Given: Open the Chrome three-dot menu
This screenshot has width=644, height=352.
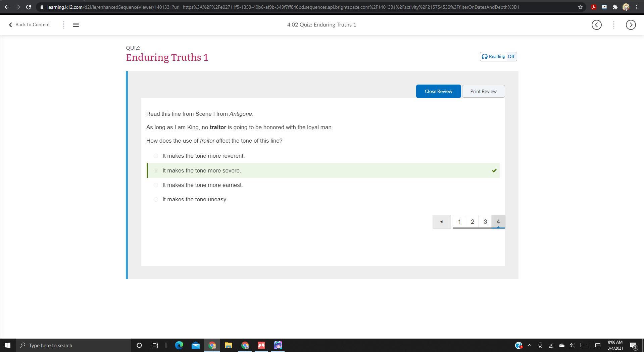Looking at the screenshot, I should point(637,7).
